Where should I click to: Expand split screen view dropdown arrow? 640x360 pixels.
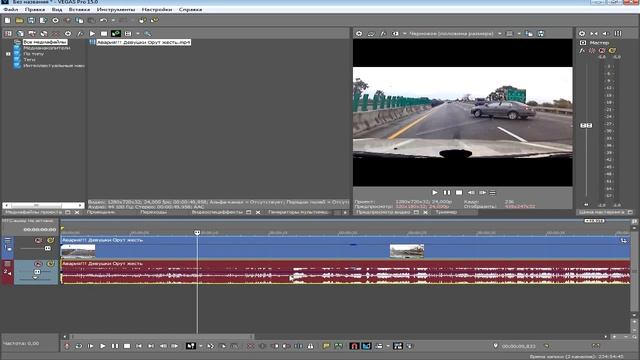[x=404, y=33]
